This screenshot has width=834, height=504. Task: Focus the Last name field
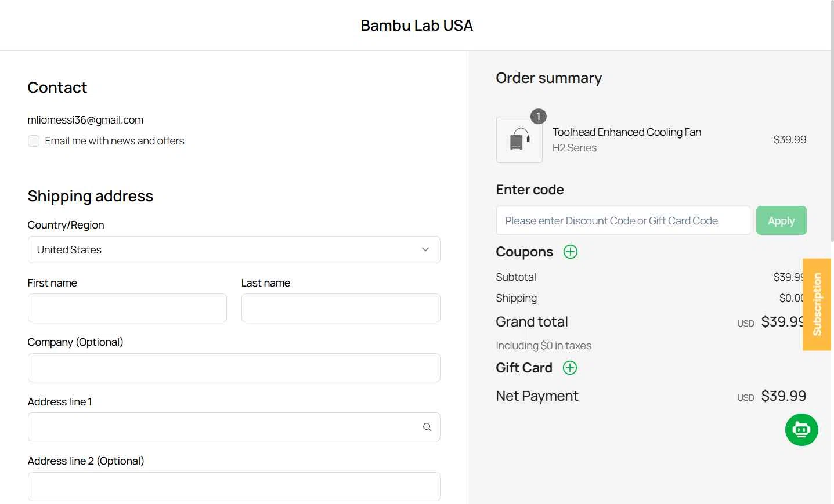point(341,308)
